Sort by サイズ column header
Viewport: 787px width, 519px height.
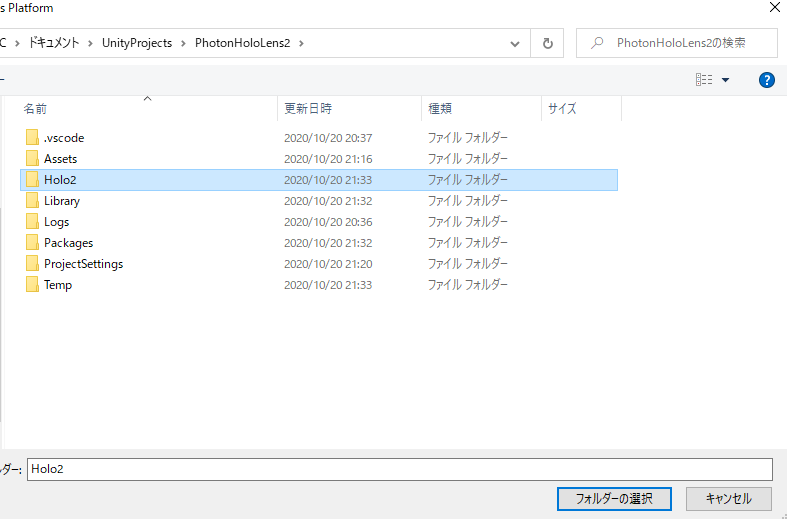562,108
